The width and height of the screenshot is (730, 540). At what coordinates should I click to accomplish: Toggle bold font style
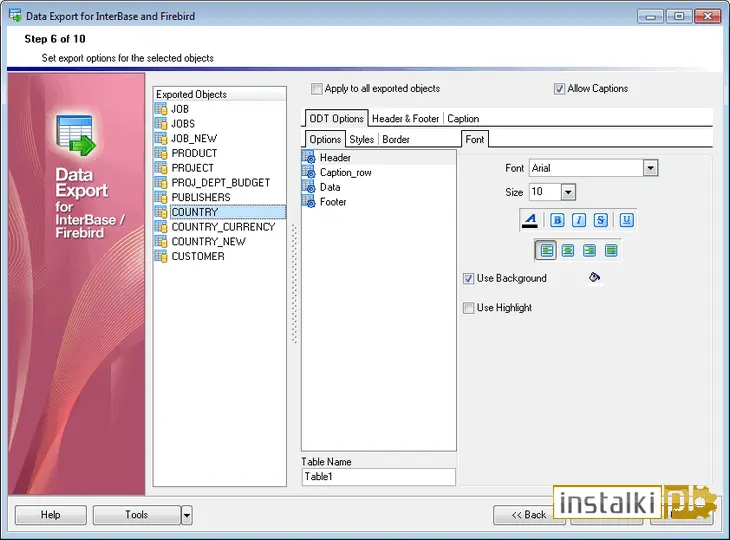[557, 220]
